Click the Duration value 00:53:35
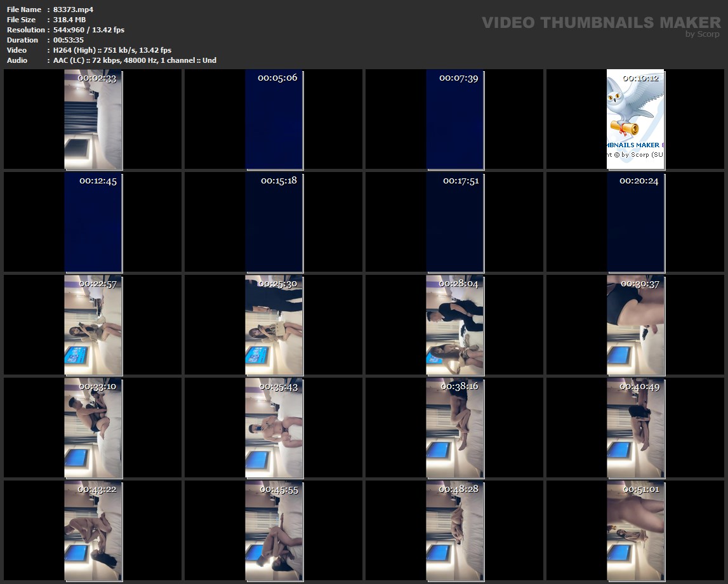This screenshot has height=584, width=728. tap(68, 40)
